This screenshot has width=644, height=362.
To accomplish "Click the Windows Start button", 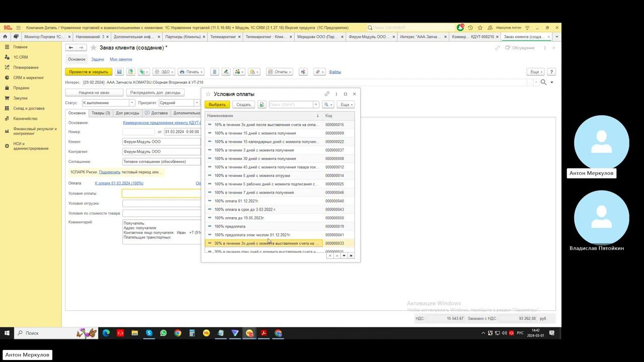I will pyautogui.click(x=7, y=333).
